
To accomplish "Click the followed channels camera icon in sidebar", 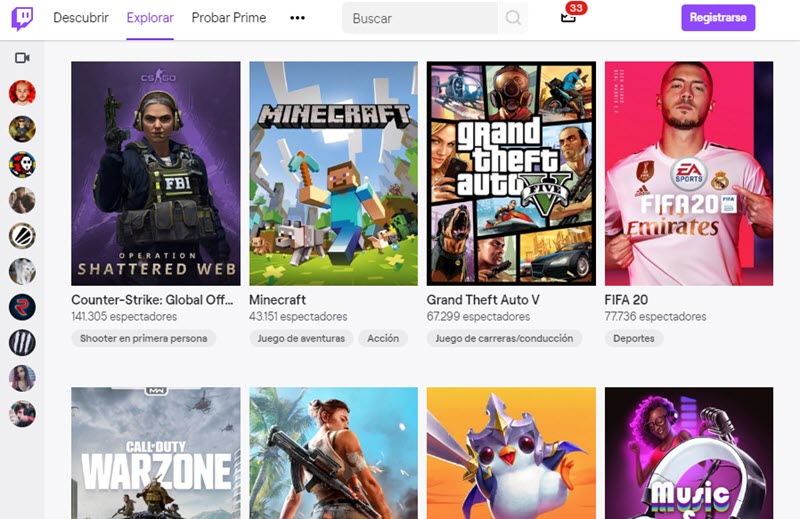I will coord(22,58).
